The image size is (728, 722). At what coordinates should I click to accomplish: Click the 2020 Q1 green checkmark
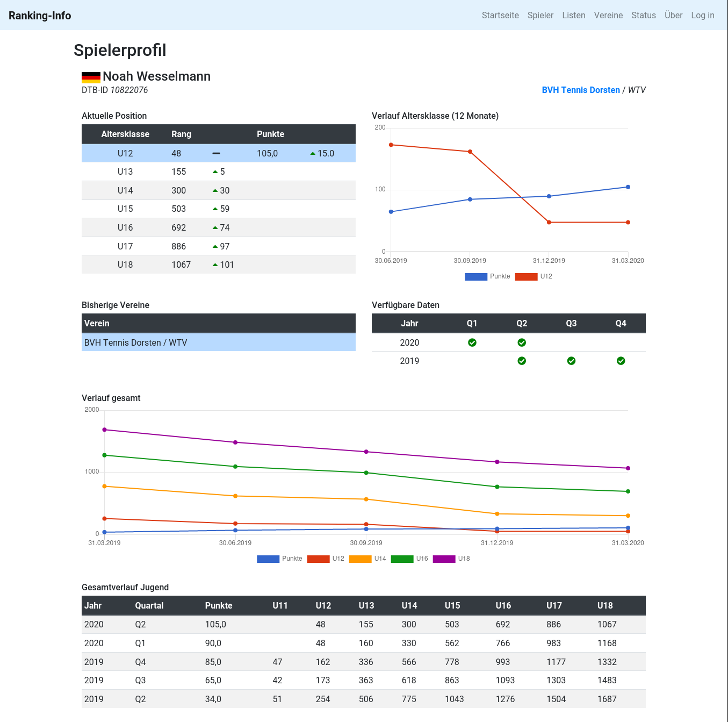pos(472,342)
